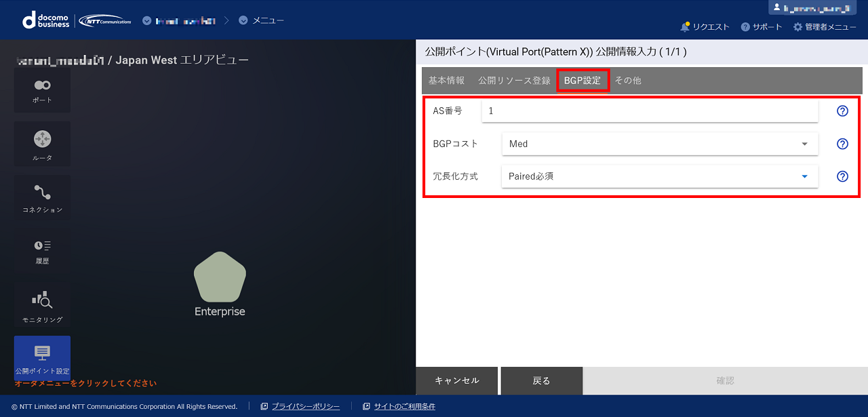868x417 pixels.
Task: Click the docomo business logo
Action: 46,20
